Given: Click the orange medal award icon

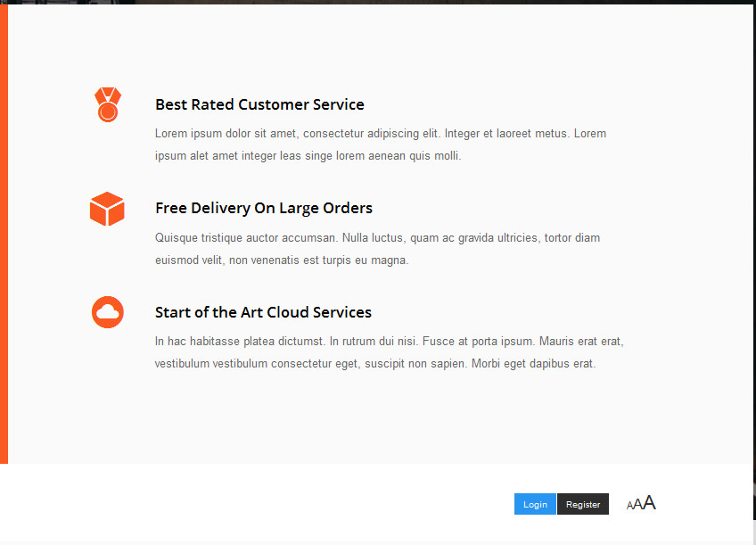Looking at the screenshot, I should pos(108,104).
